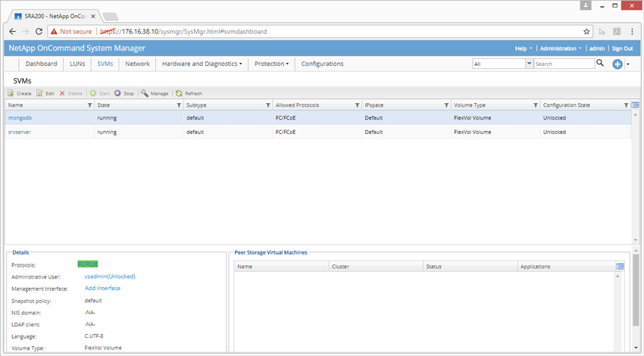
Task: Open a new browser tab
Action: coord(111,17)
